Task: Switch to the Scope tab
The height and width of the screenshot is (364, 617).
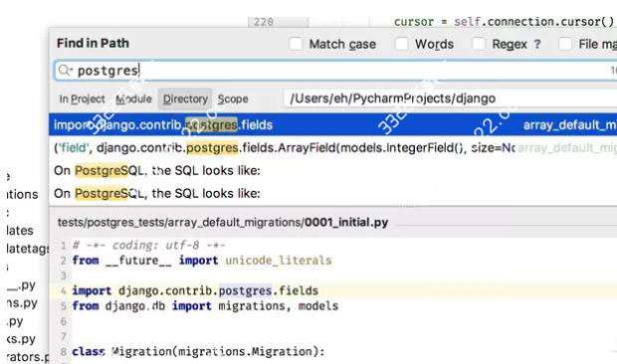Action: (233, 99)
